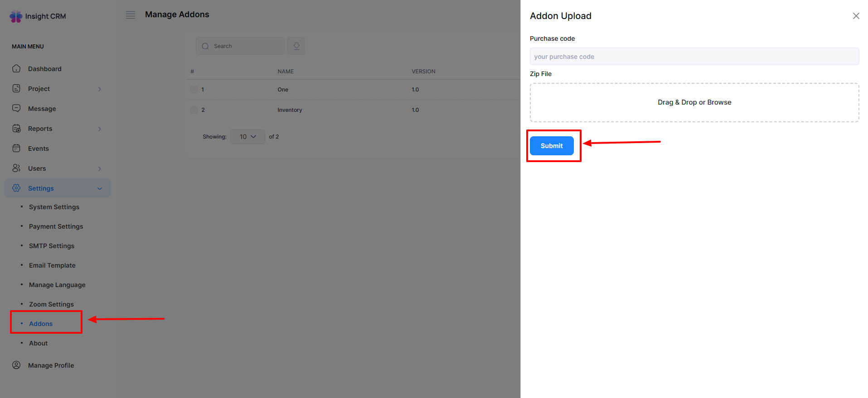Click the Manage Profile user icon
This screenshot has height=398, width=868.
pyautogui.click(x=17, y=365)
